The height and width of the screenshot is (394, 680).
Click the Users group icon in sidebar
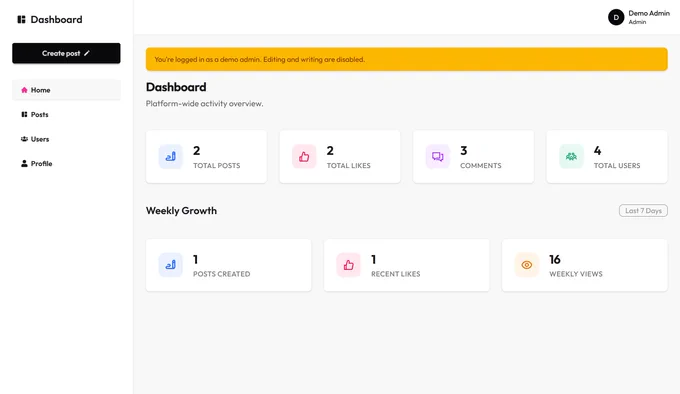click(24, 139)
